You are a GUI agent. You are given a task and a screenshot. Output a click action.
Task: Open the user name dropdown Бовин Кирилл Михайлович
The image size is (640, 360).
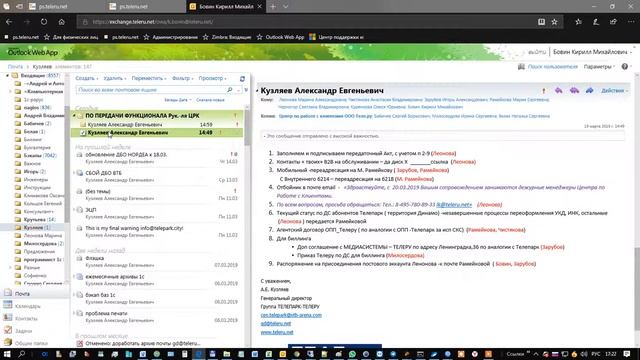[592, 52]
